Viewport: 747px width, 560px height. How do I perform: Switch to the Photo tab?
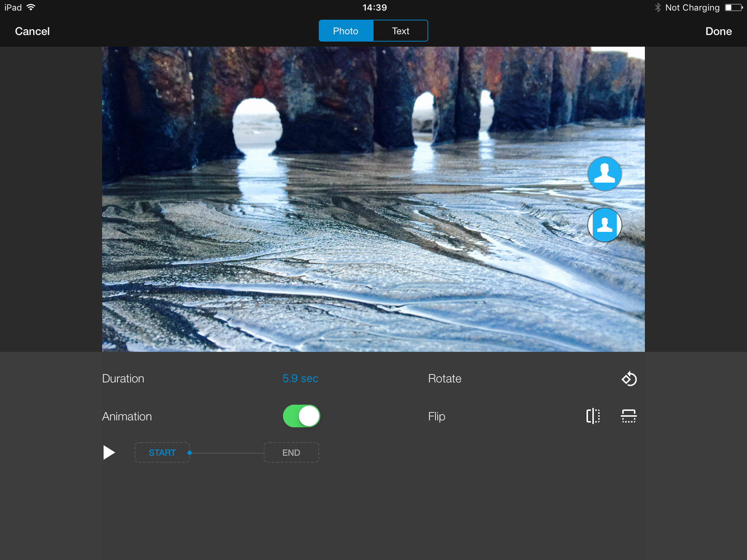point(345,31)
